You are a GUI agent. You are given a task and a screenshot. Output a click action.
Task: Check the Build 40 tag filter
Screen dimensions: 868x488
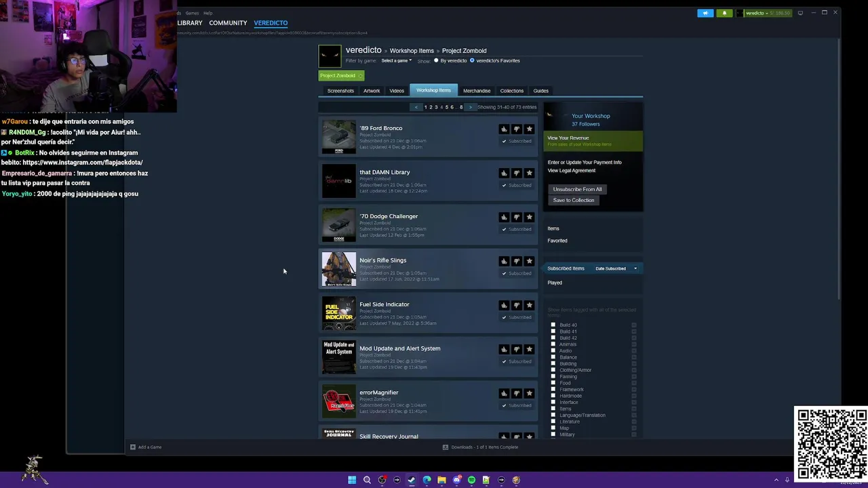pyautogui.click(x=553, y=325)
